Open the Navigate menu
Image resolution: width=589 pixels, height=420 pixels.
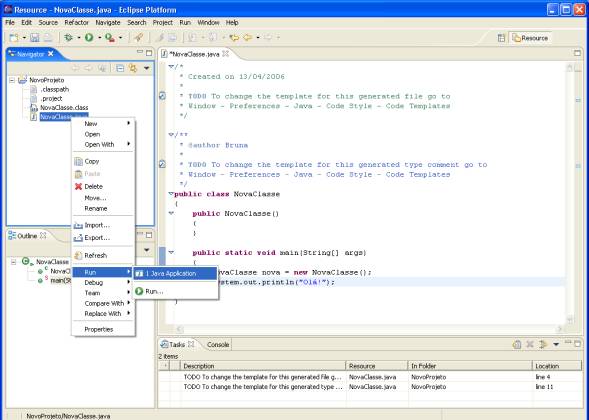pos(108,23)
